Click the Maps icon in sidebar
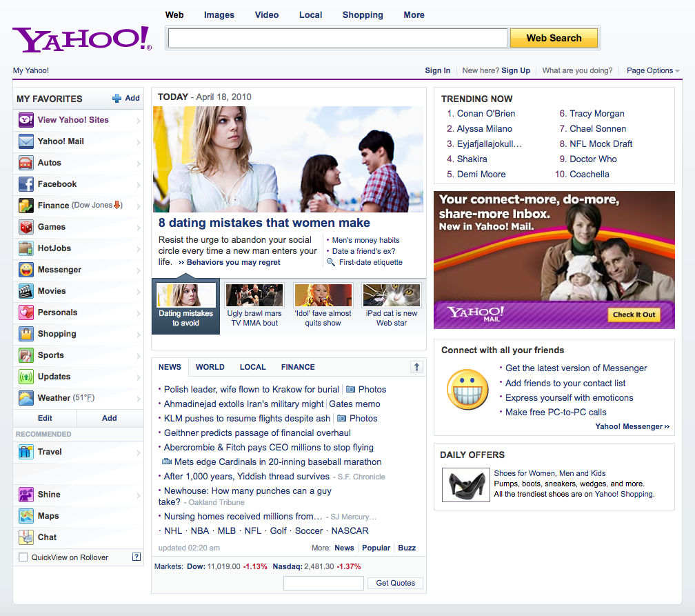 click(26, 516)
